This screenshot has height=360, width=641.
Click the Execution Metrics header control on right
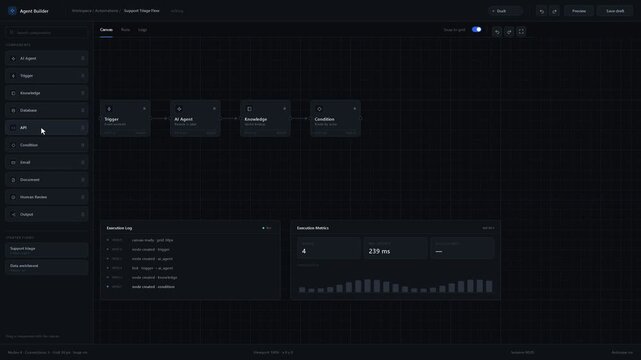point(488,228)
